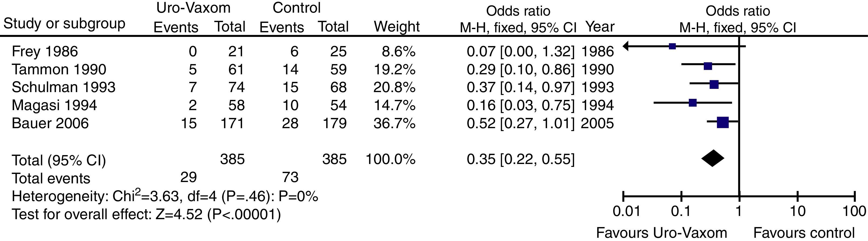
Task: Click the Year column header
Action: pyautogui.click(x=600, y=27)
